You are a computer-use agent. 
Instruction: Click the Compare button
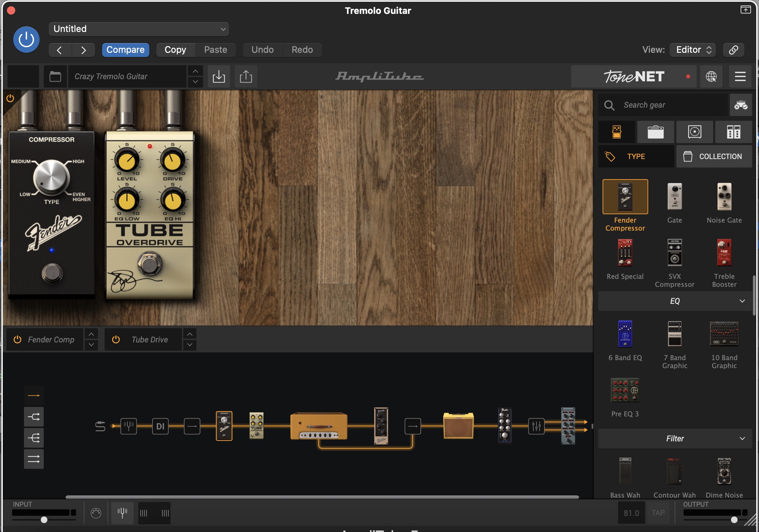(x=125, y=50)
